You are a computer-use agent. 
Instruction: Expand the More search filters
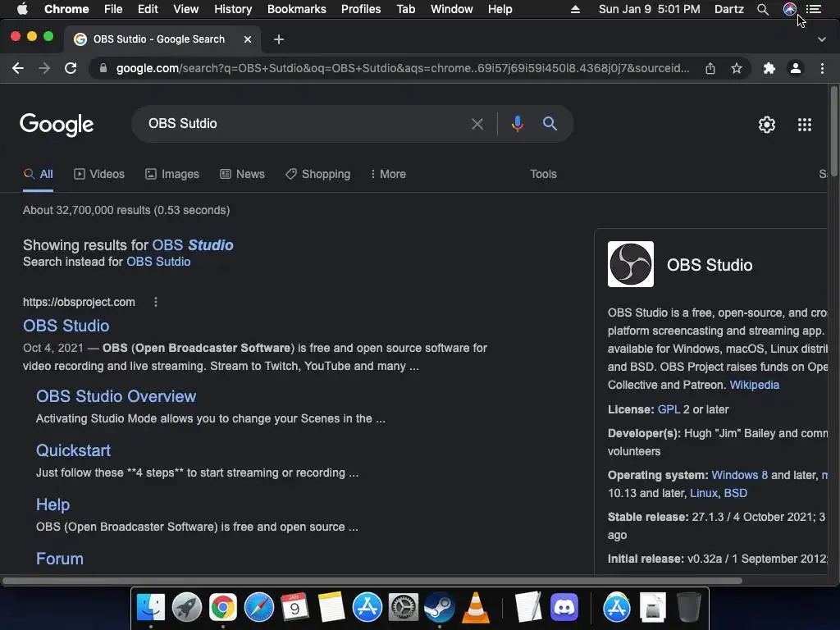click(388, 174)
